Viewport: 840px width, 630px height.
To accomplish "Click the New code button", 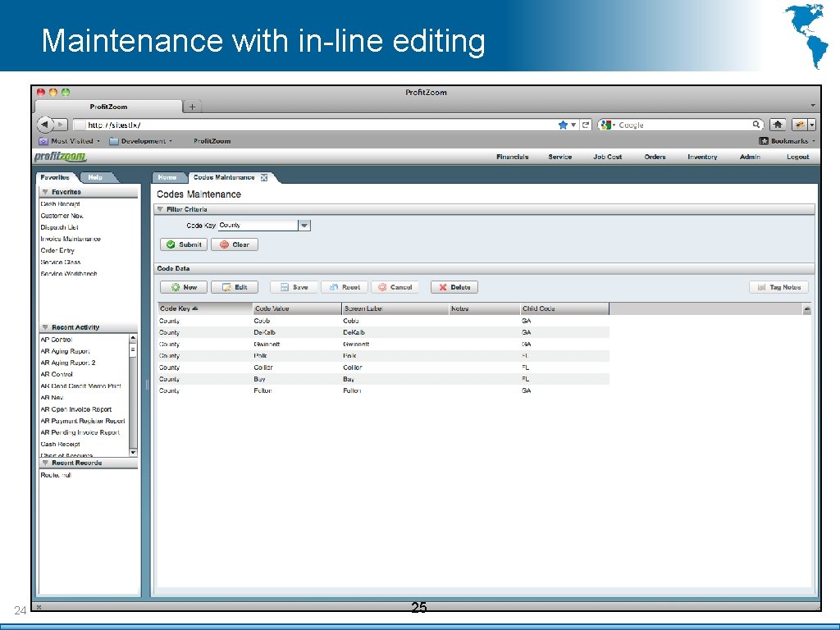I will 184,288.
